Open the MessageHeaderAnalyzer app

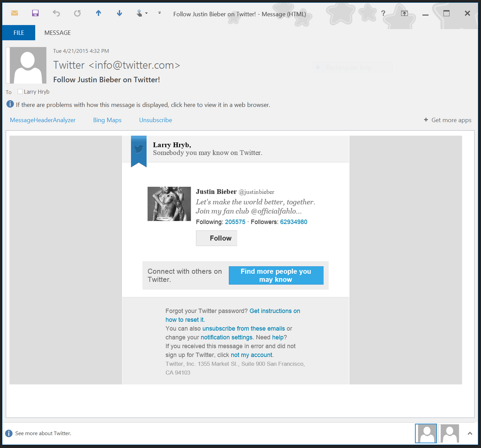point(42,120)
